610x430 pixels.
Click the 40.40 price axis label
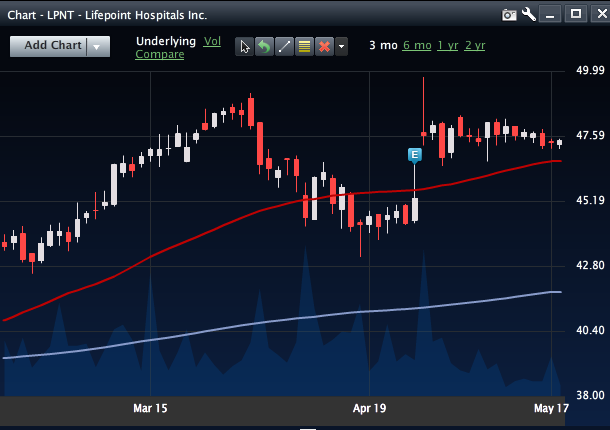click(590, 330)
